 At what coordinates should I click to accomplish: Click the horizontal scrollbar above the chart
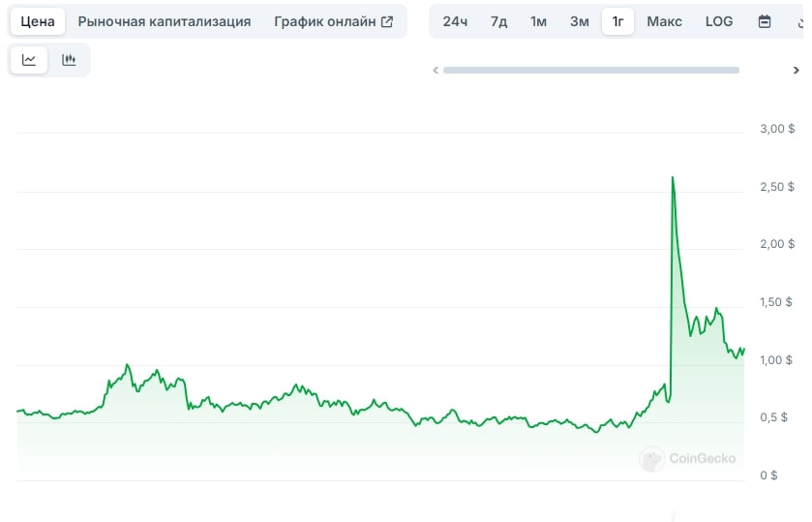pyautogui.click(x=590, y=70)
